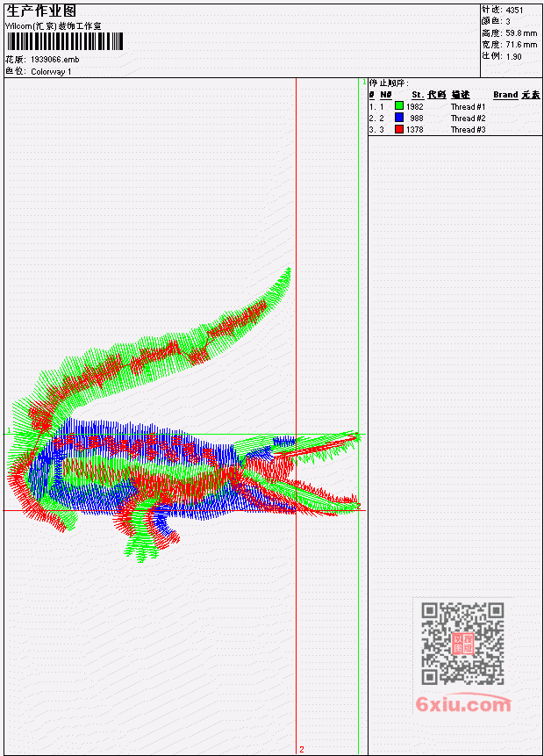Select the 'Thread #1' description

[469, 106]
